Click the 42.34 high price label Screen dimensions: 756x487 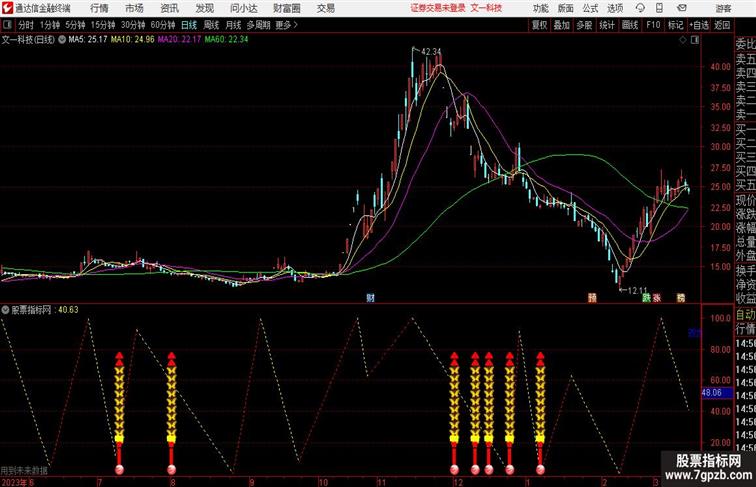pos(431,51)
